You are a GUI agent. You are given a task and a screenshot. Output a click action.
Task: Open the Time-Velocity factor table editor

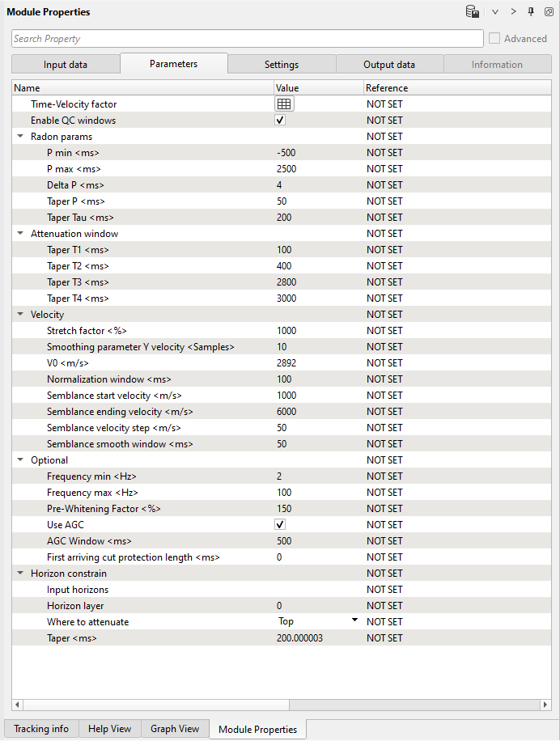(284, 104)
